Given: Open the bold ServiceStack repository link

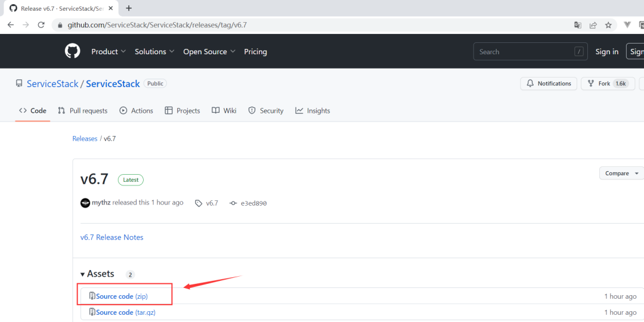Looking at the screenshot, I should point(113,84).
